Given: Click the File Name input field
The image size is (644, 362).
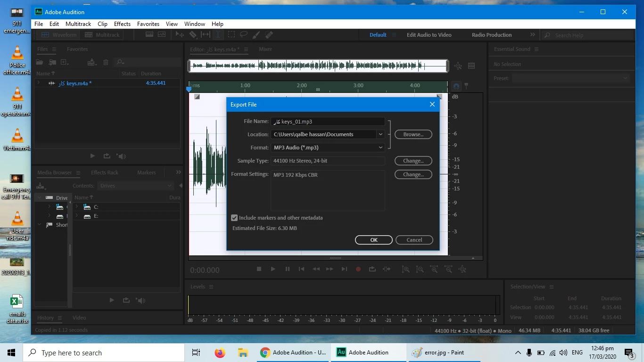Looking at the screenshot, I should (328, 122).
